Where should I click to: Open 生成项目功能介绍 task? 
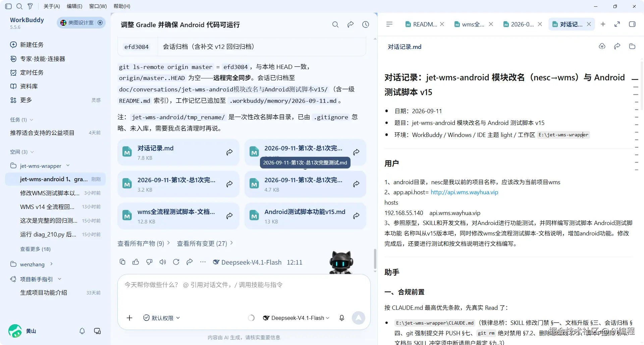tap(55, 292)
